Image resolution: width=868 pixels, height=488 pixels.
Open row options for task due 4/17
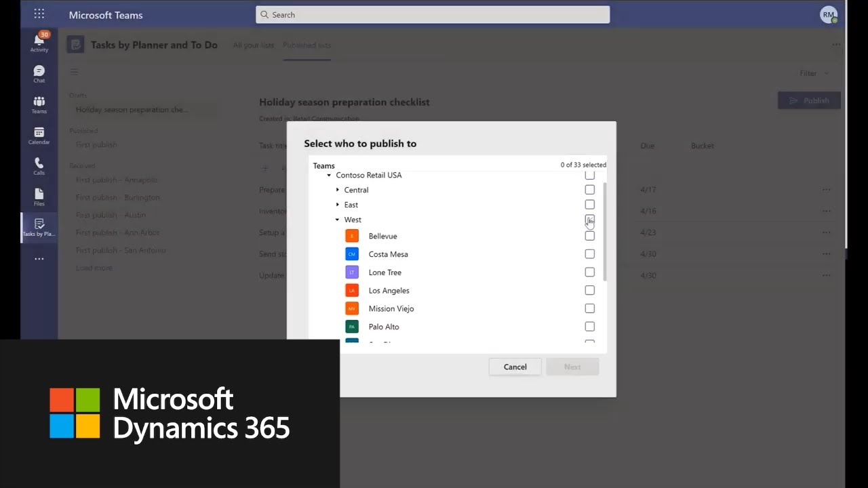point(826,190)
